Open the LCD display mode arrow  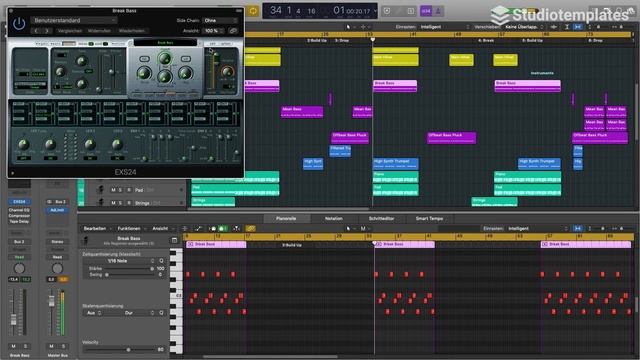tap(375, 11)
